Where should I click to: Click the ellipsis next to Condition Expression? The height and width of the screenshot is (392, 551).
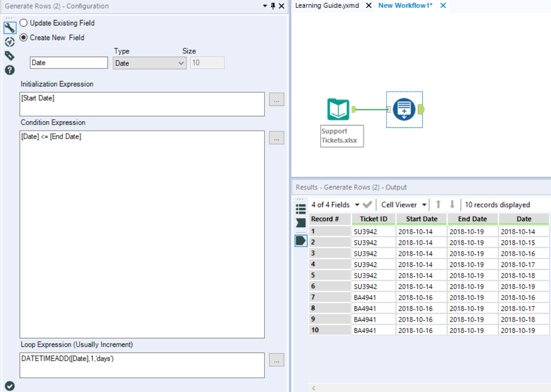pyautogui.click(x=276, y=138)
